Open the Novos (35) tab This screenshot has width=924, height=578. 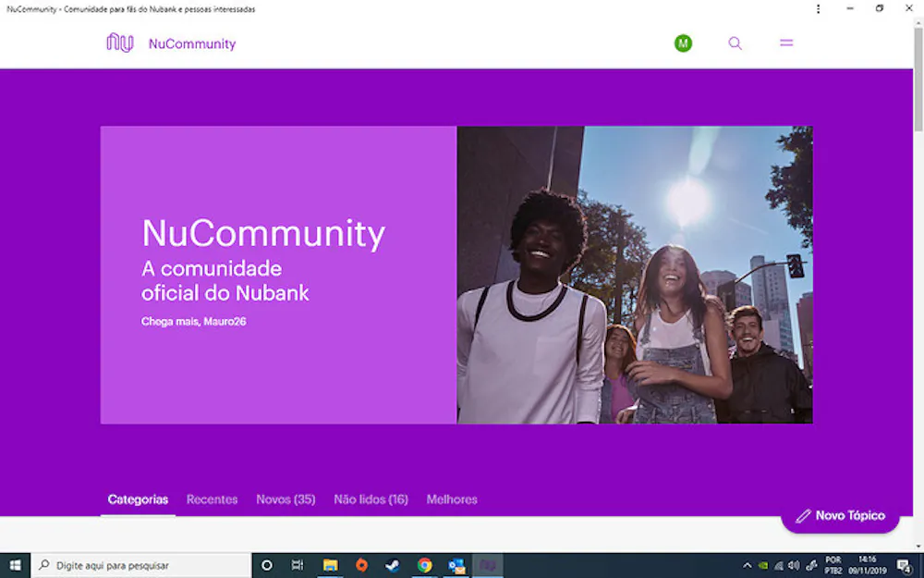click(286, 499)
